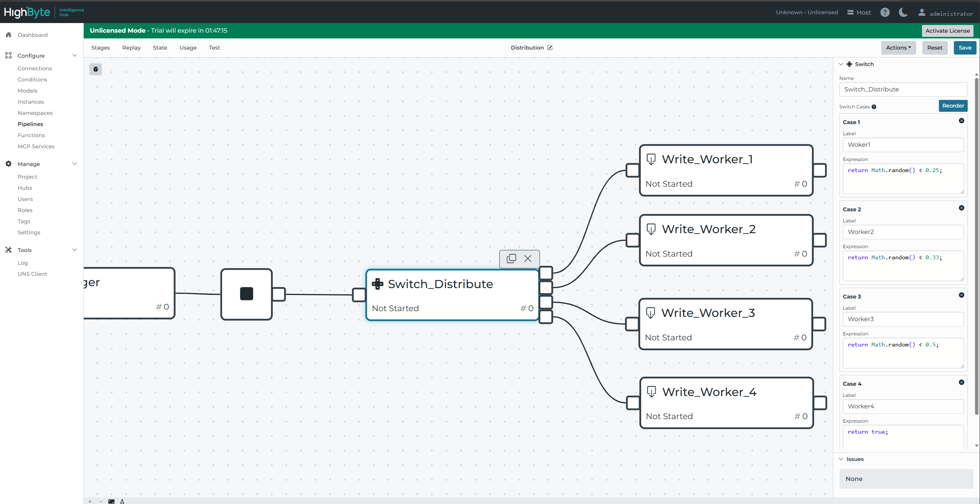The image size is (980, 504).
Task: Delete stage with X icon above Switch_Distribute
Action: point(528,259)
